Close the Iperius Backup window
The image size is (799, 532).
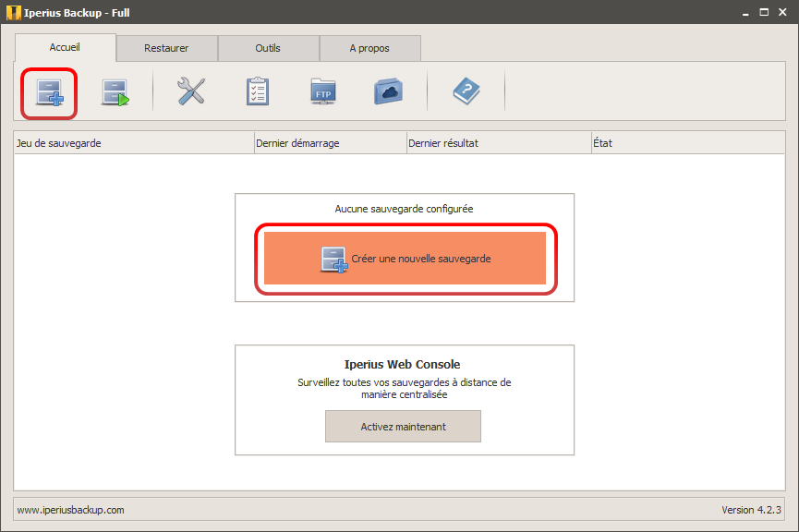782,13
